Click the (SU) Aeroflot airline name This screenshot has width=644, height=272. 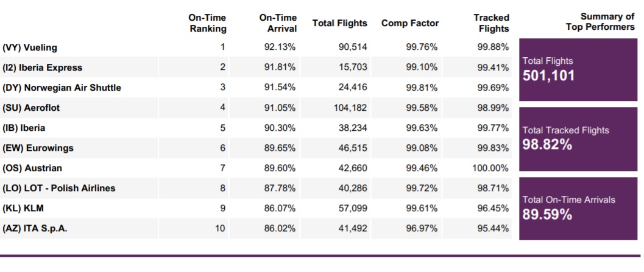tap(31, 108)
